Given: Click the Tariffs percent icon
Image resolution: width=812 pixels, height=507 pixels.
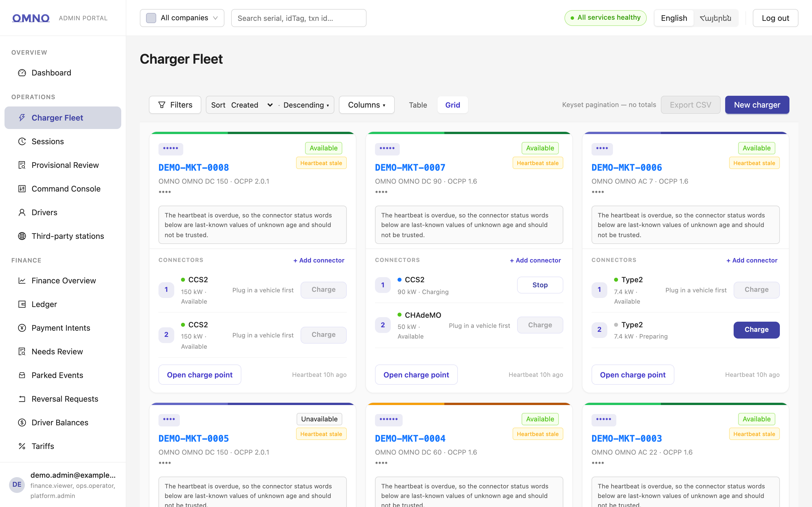Looking at the screenshot, I should pos(22,446).
